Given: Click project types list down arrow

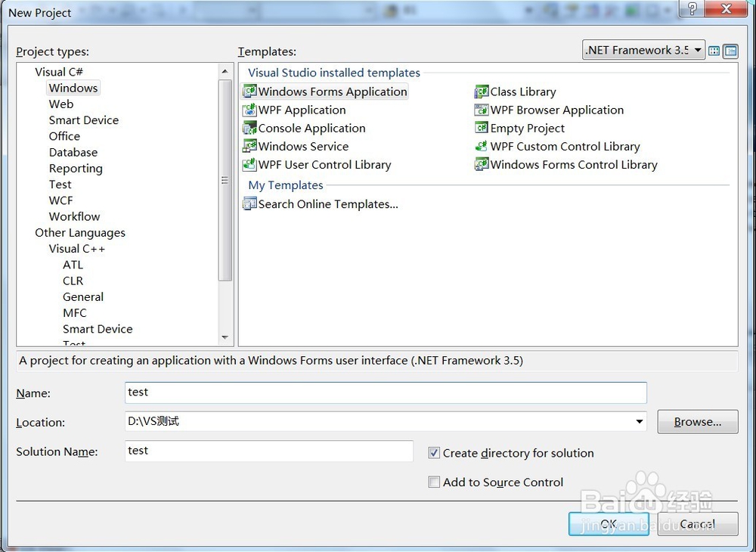Looking at the screenshot, I should [225, 337].
